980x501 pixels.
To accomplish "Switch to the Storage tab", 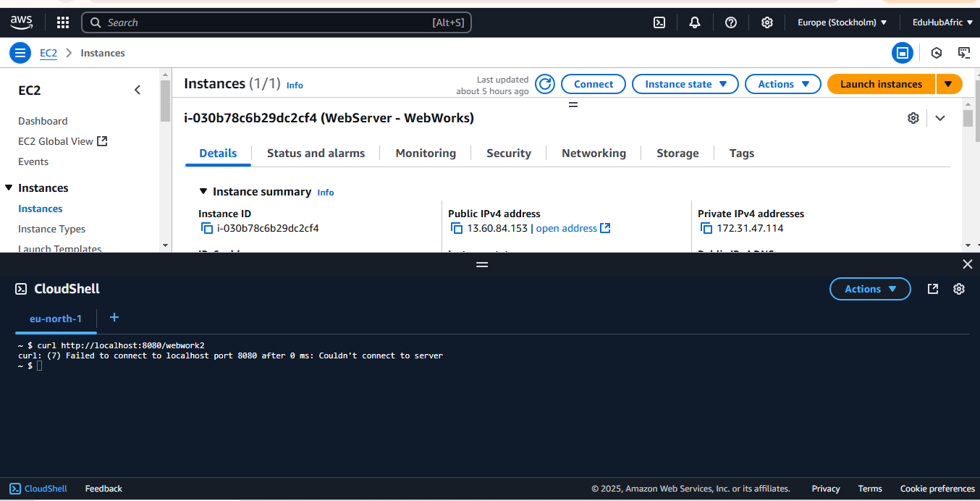I will click(677, 153).
